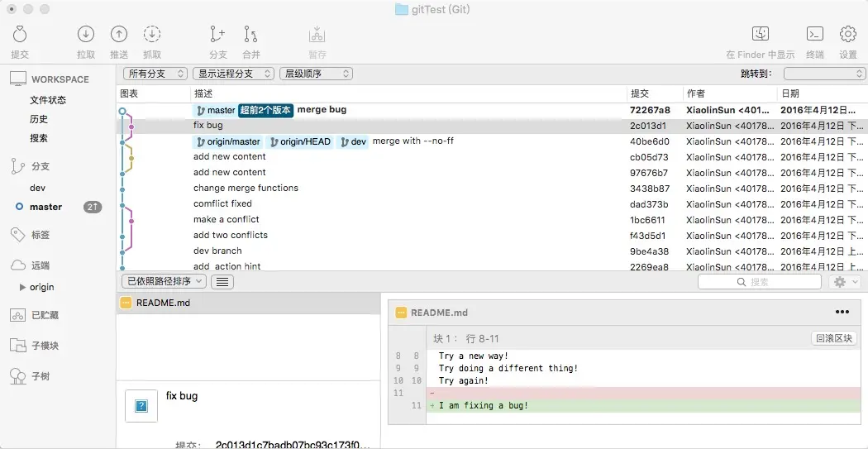Open the Jump to (跳转到) dropdown
This screenshot has height=449, width=868.
(x=825, y=74)
